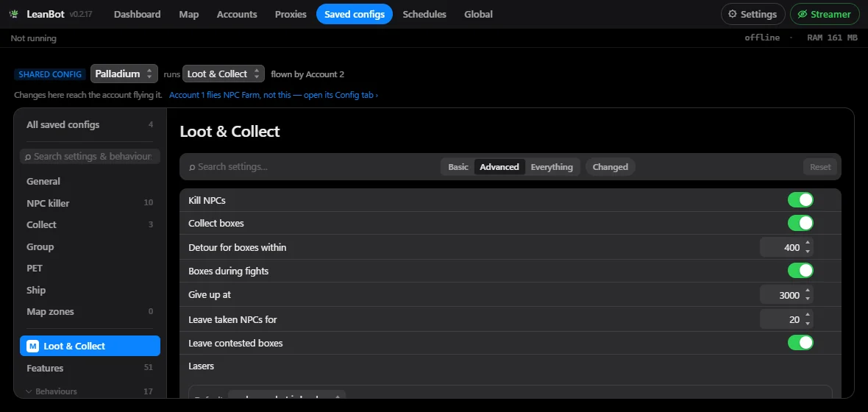The width and height of the screenshot is (868, 412).
Task: Toggle Streamer mode button
Action: [x=825, y=15]
